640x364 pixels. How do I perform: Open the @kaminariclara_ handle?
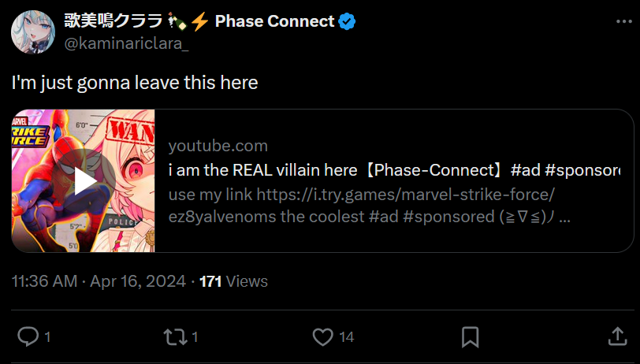click(x=125, y=44)
